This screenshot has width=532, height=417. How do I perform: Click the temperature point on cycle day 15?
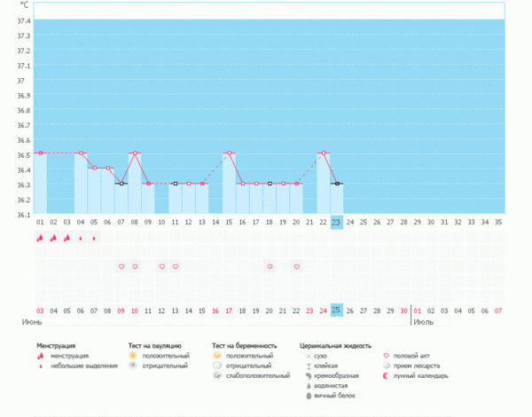[x=229, y=153]
